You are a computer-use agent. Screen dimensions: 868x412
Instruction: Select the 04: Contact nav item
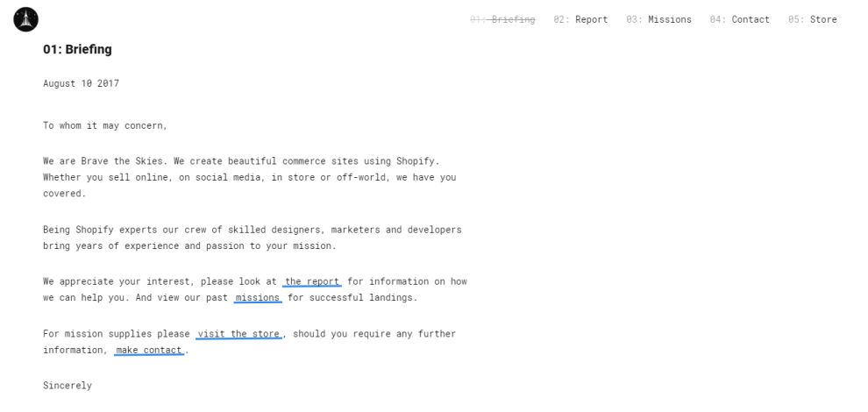coord(739,19)
